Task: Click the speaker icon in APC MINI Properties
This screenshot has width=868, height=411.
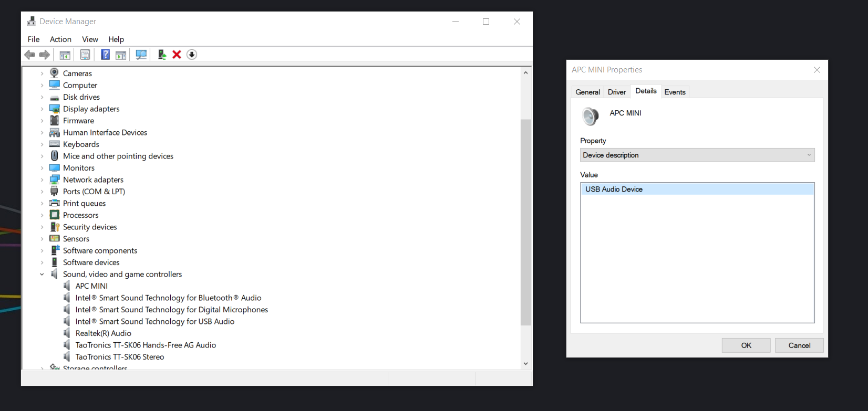Action: [x=591, y=116]
